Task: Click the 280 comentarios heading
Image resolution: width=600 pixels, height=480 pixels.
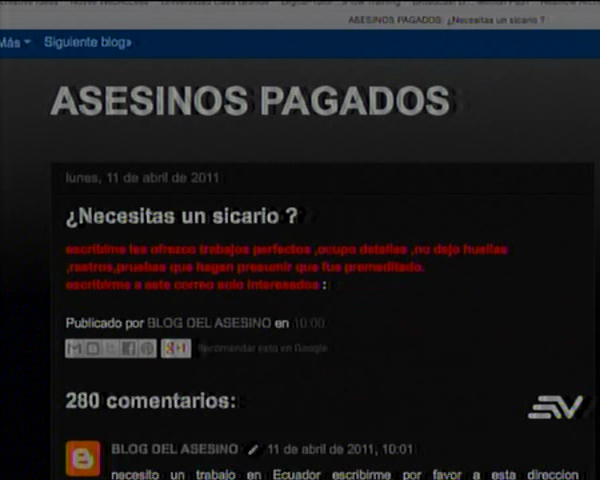Action: point(151,401)
